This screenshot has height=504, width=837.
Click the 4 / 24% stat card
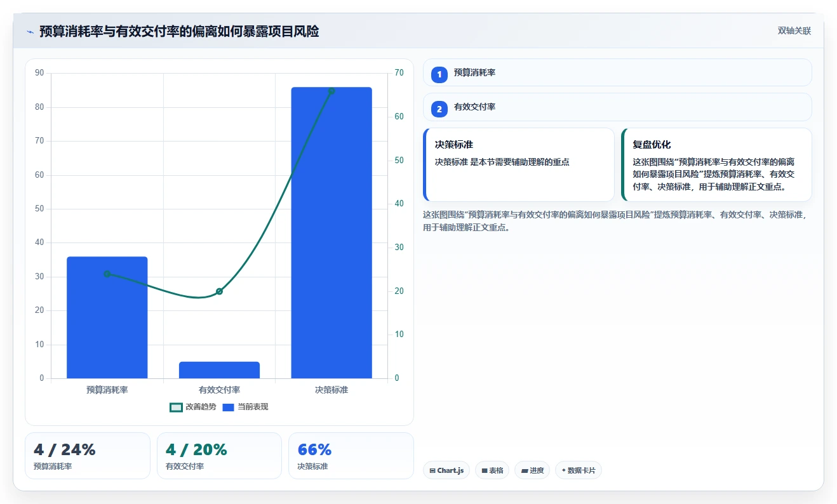[88, 456]
